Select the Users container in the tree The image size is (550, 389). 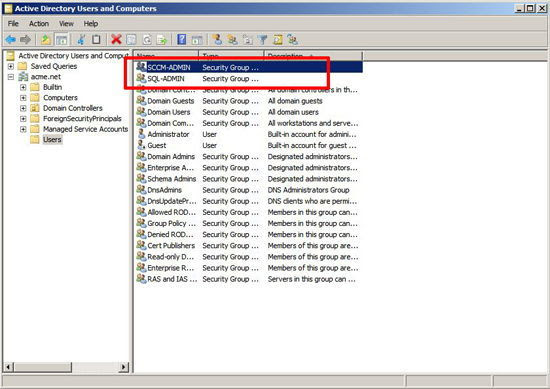click(x=52, y=140)
